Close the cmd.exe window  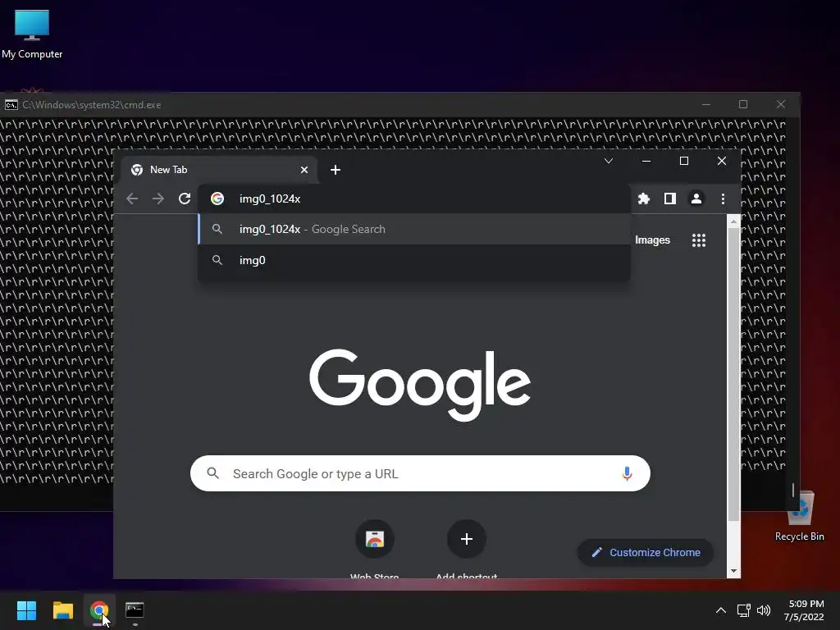click(781, 104)
